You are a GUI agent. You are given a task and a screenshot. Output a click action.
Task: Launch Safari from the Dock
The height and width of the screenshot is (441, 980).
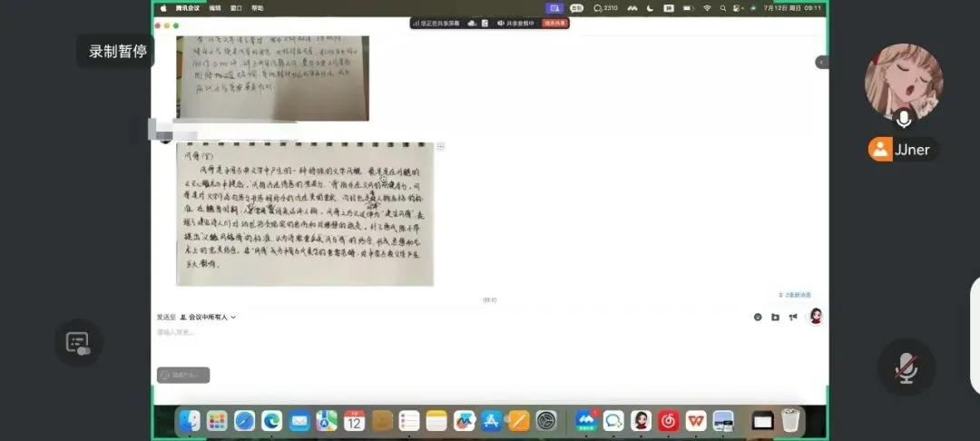point(244,421)
